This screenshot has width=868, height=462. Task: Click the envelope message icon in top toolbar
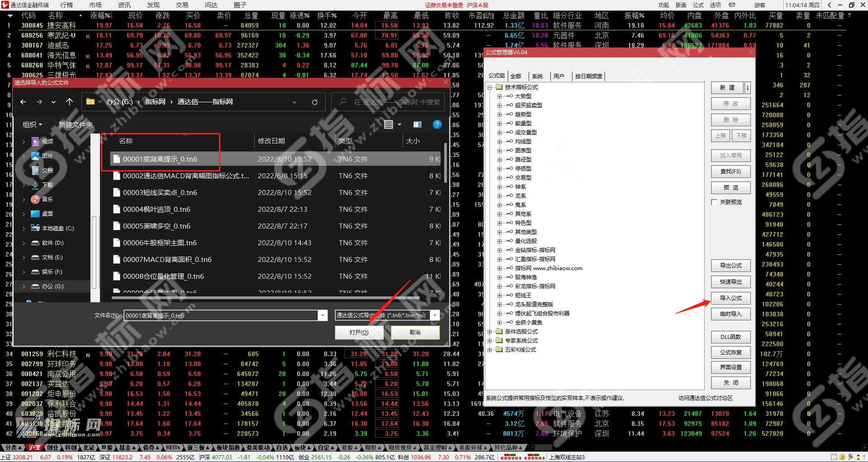(x=731, y=5)
